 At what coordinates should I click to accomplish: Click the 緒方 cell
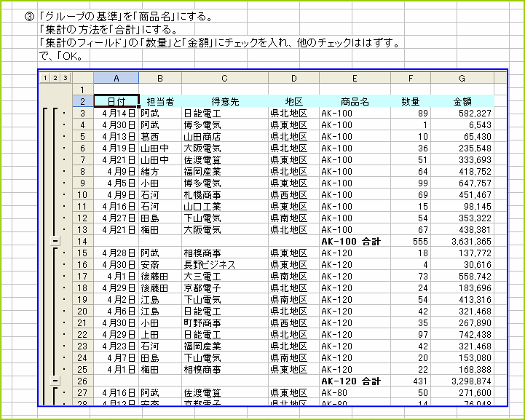click(160, 171)
